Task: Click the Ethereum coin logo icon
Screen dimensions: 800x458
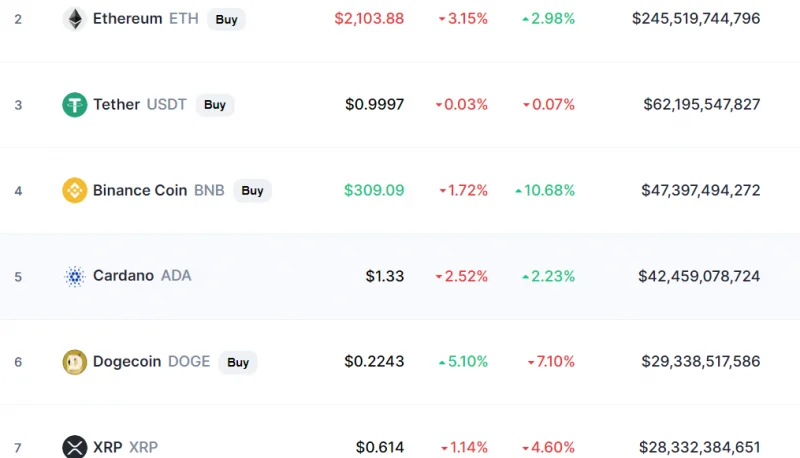Action: click(75, 19)
